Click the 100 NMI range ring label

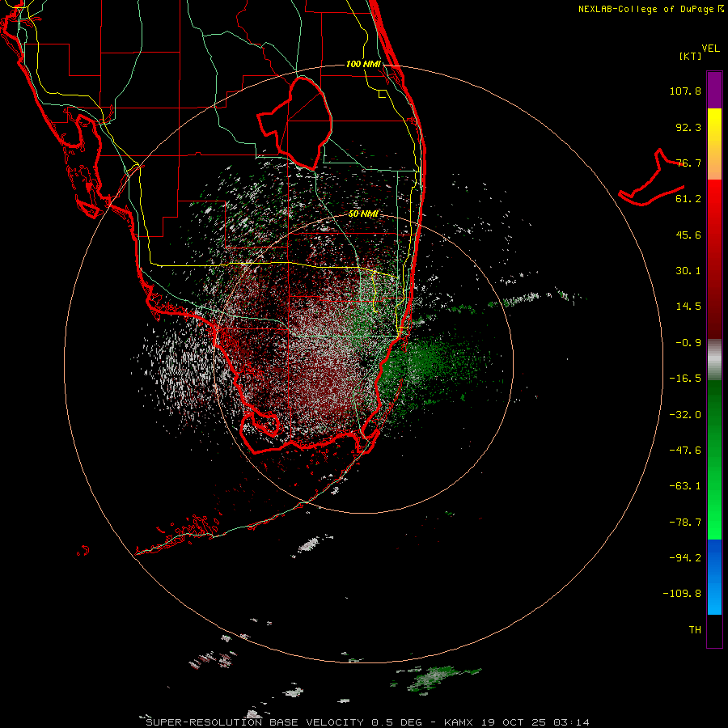(x=363, y=64)
